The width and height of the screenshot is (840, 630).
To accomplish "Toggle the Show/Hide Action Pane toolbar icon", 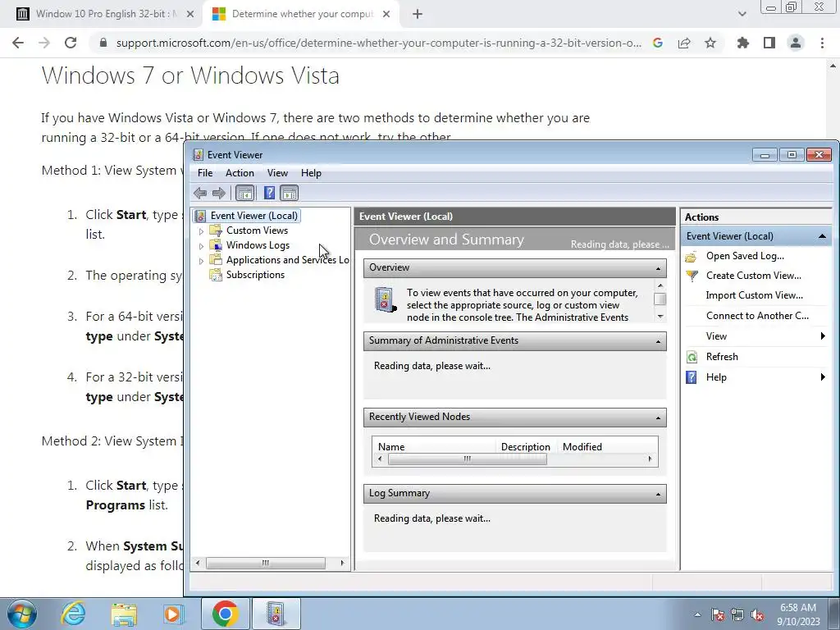I will pos(290,193).
